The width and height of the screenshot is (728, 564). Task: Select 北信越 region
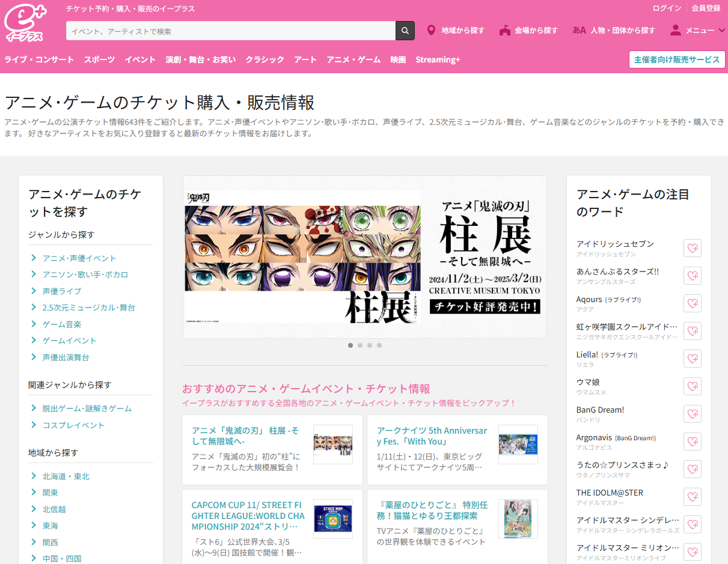54,509
